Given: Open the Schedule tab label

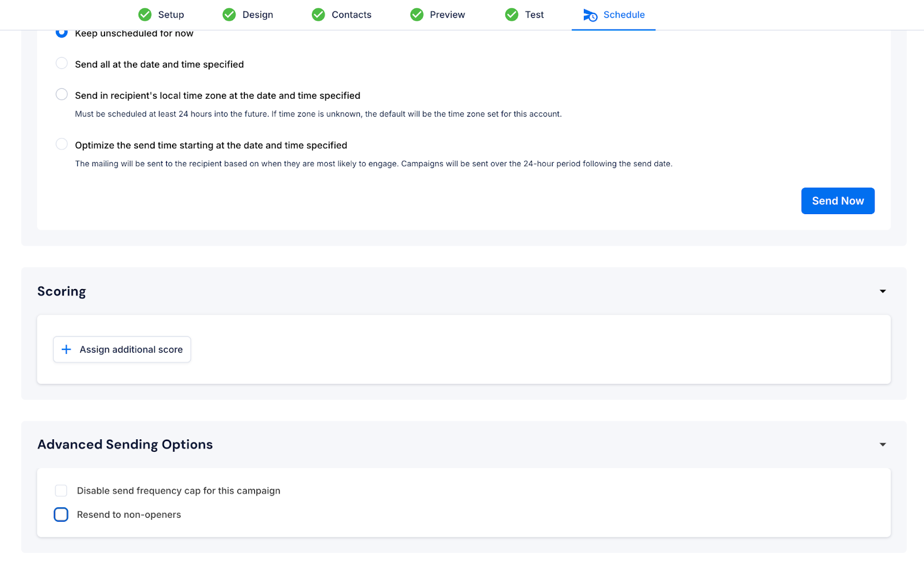Looking at the screenshot, I should [624, 15].
